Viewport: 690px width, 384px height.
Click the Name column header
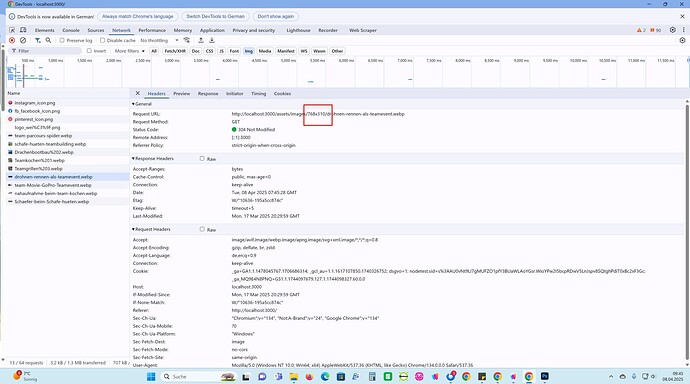(68, 93)
